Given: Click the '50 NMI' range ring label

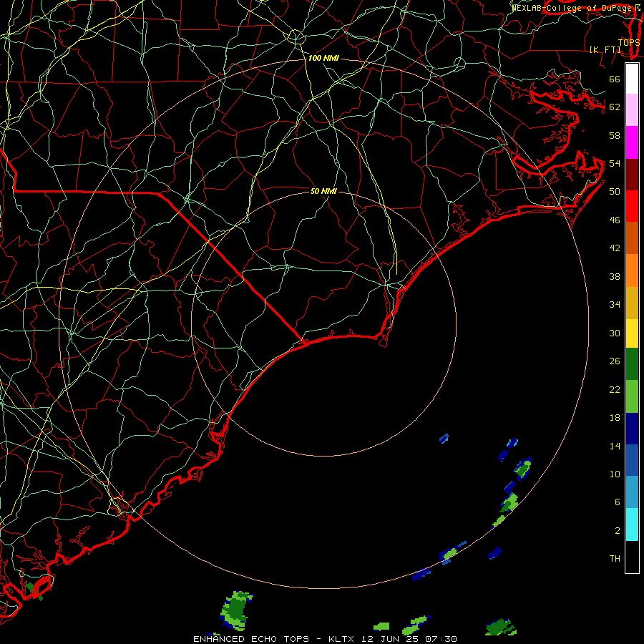Looking at the screenshot, I should (x=323, y=191).
